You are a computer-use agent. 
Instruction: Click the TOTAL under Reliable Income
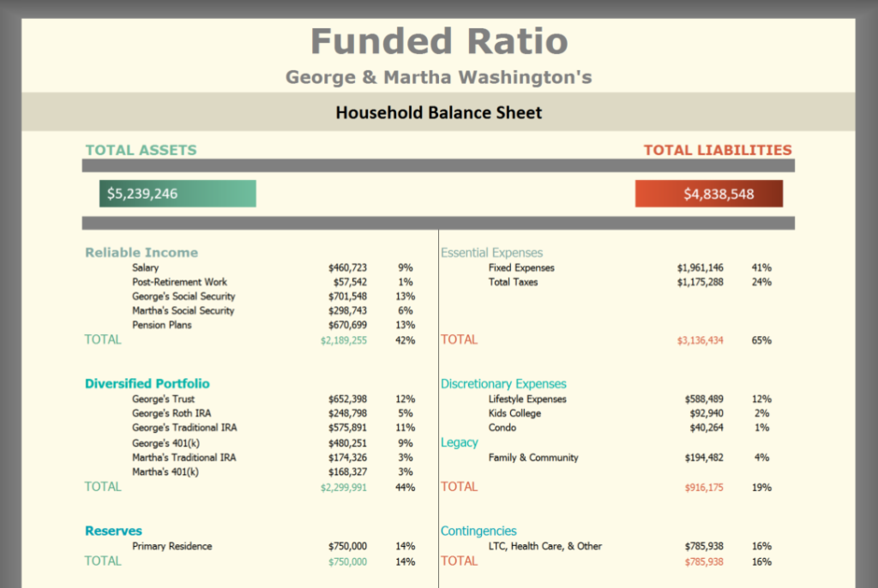(103, 339)
